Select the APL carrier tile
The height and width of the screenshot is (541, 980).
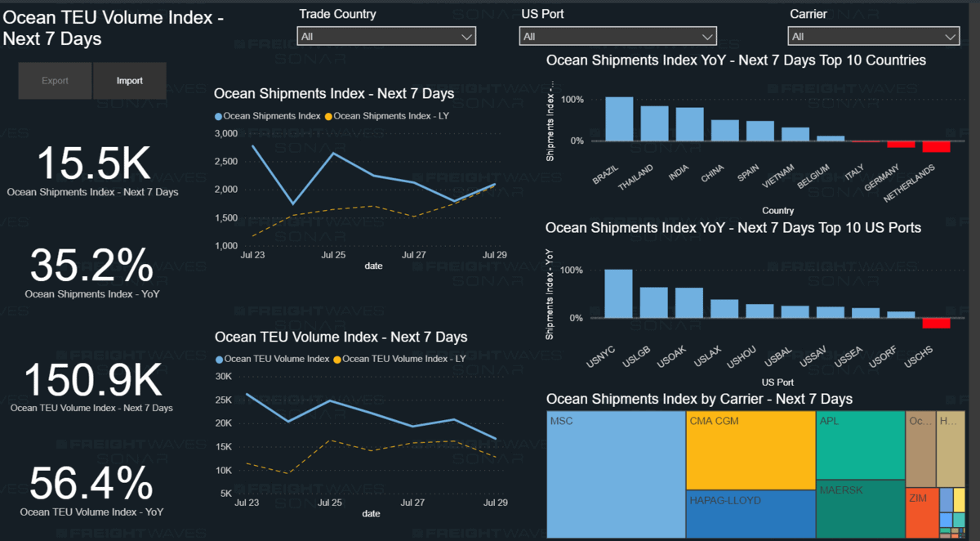tap(860, 445)
